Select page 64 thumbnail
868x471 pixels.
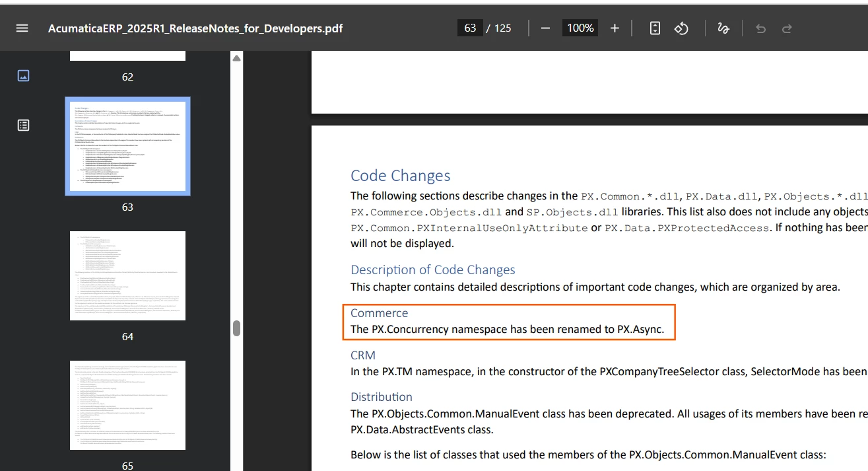click(x=127, y=275)
